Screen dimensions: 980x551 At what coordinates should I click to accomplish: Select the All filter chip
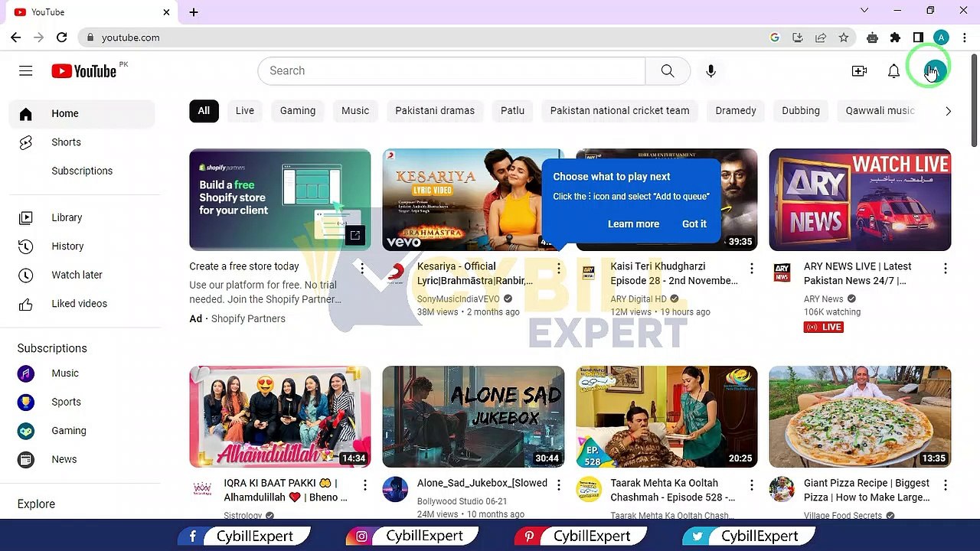[204, 111]
